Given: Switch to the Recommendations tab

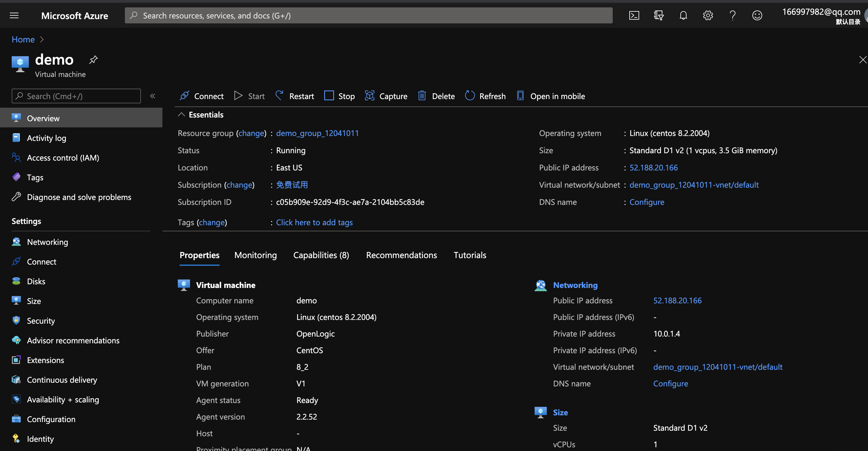Looking at the screenshot, I should (x=402, y=255).
